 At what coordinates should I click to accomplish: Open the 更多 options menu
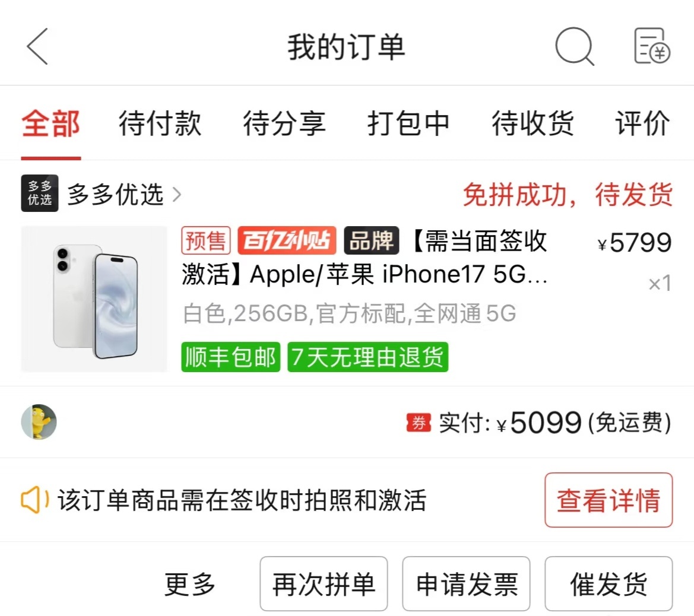[189, 584]
